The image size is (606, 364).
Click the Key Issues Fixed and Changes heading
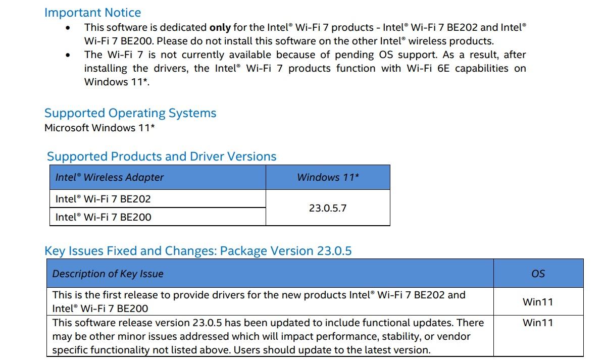[198, 251]
